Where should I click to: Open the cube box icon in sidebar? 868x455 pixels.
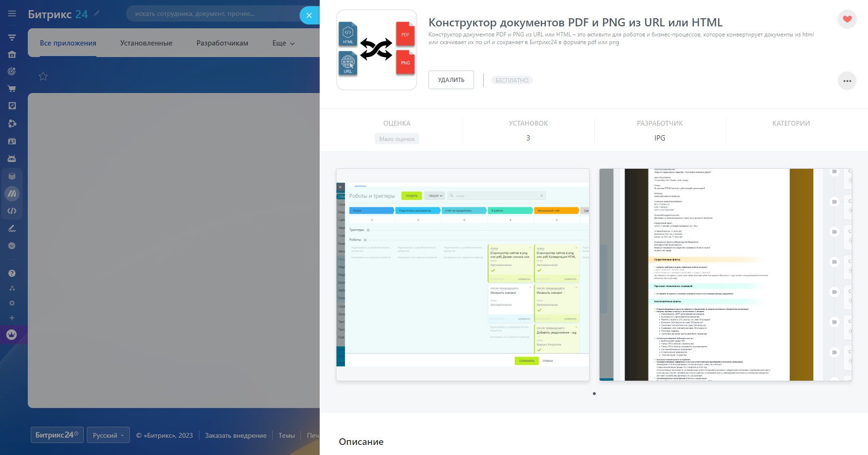tap(12, 176)
